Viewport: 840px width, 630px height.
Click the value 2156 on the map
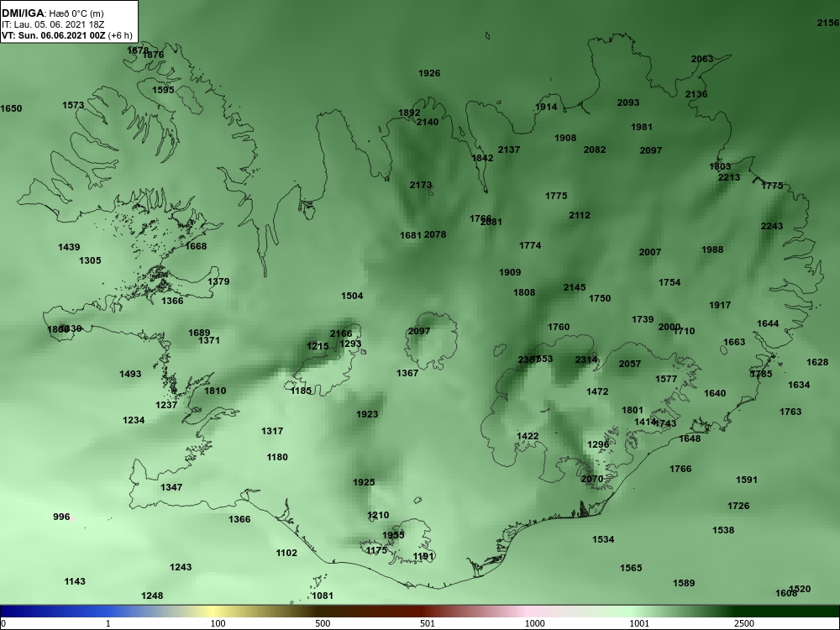pos(827,23)
